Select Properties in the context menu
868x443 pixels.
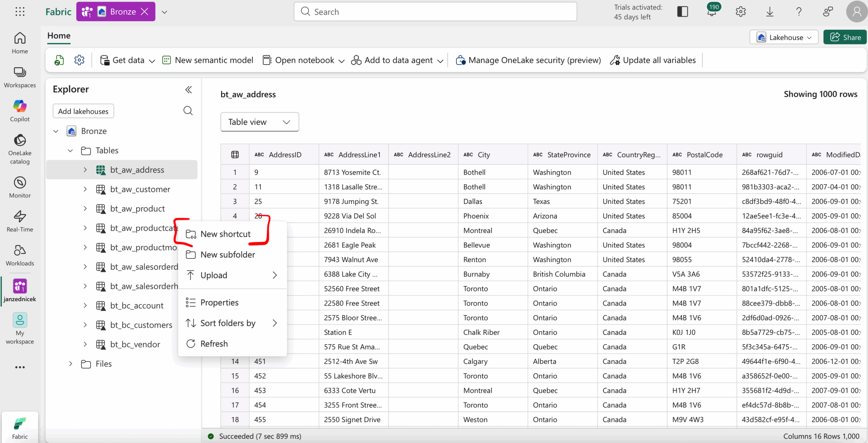click(x=219, y=303)
